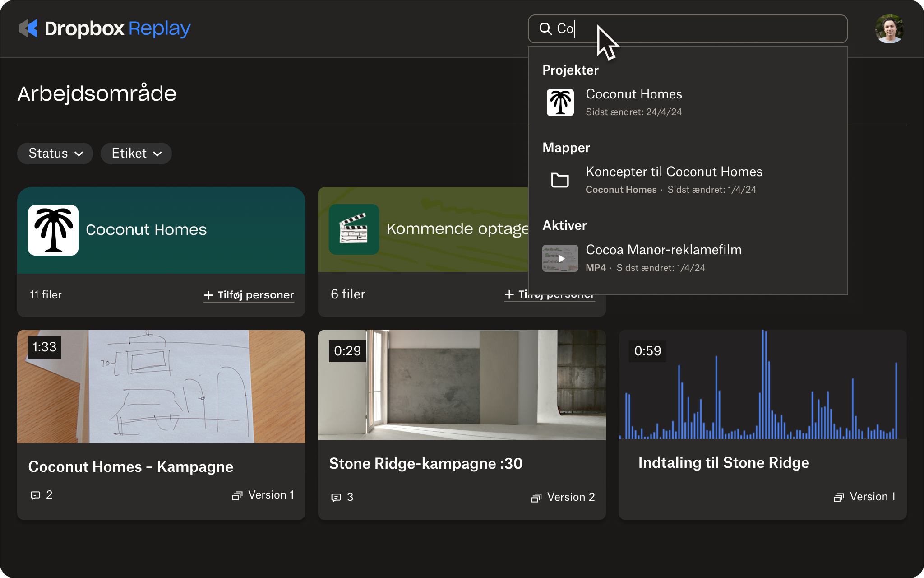Click the 0:59 duration badge
This screenshot has height=578, width=924.
pos(647,351)
